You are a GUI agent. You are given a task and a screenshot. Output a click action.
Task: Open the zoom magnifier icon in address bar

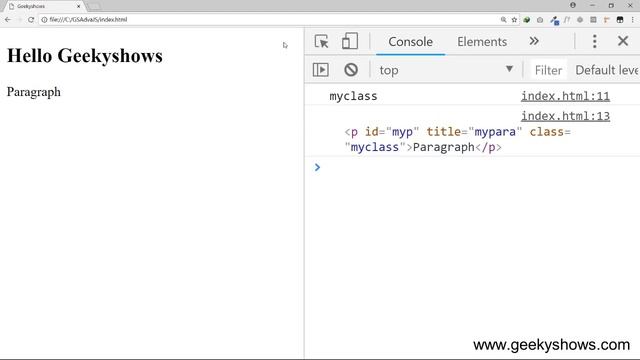503,20
